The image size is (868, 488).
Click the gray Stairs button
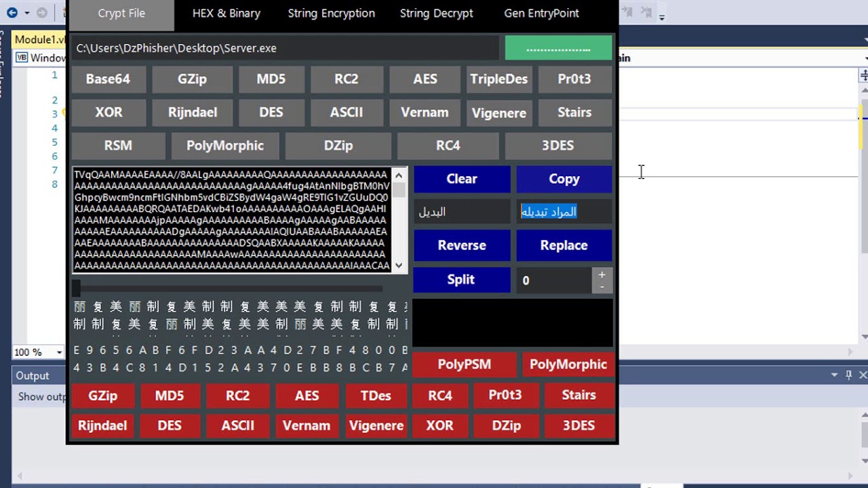click(x=575, y=113)
